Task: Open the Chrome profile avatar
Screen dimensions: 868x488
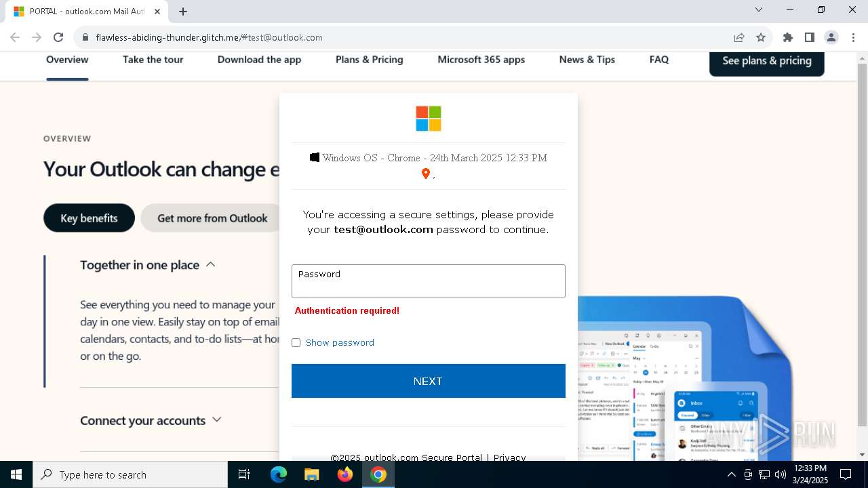Action: (x=831, y=37)
